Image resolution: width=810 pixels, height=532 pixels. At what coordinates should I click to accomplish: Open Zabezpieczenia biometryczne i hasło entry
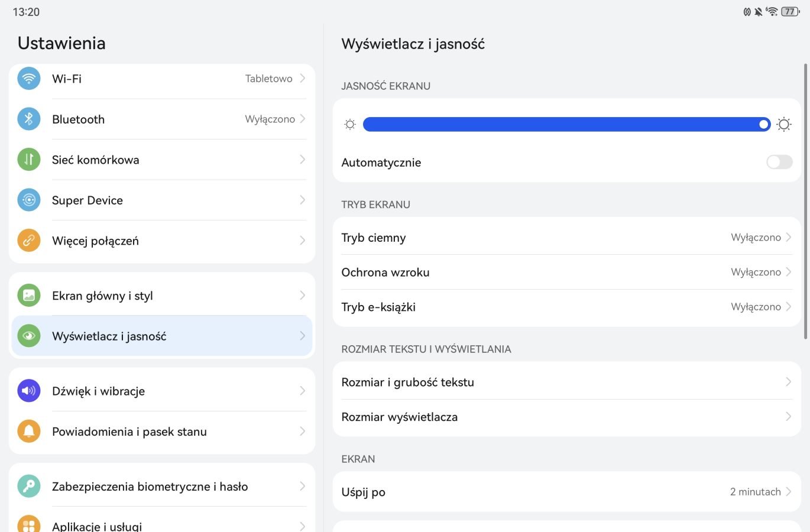pos(162,486)
